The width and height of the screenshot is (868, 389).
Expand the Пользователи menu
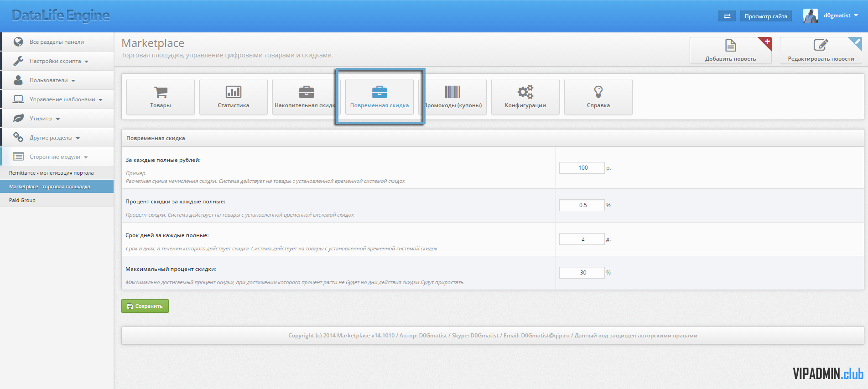[x=57, y=80]
